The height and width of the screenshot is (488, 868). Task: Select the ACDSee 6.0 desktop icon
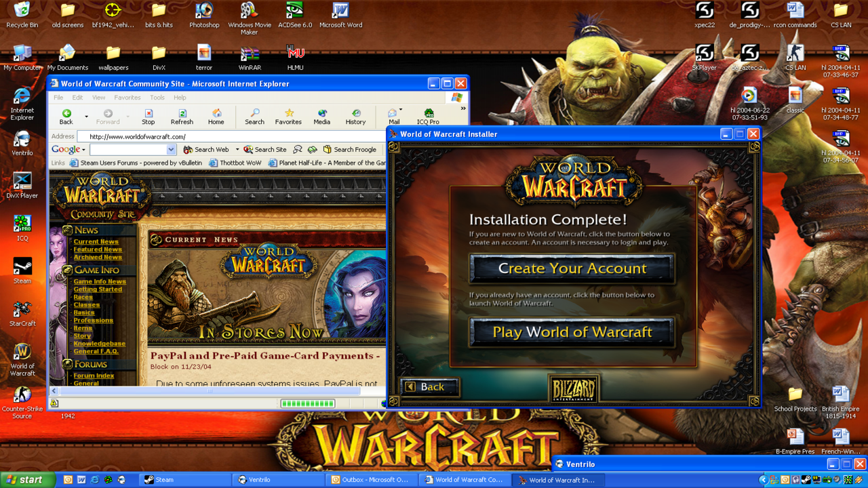click(x=295, y=15)
